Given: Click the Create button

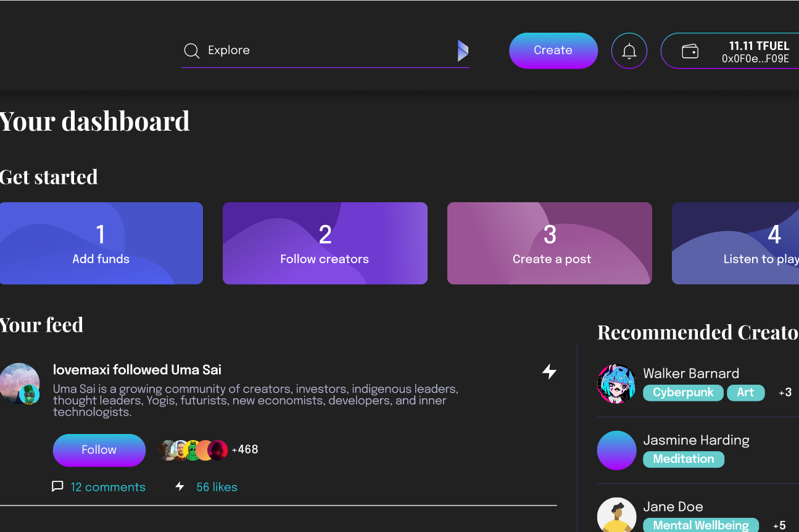Looking at the screenshot, I should [553, 51].
